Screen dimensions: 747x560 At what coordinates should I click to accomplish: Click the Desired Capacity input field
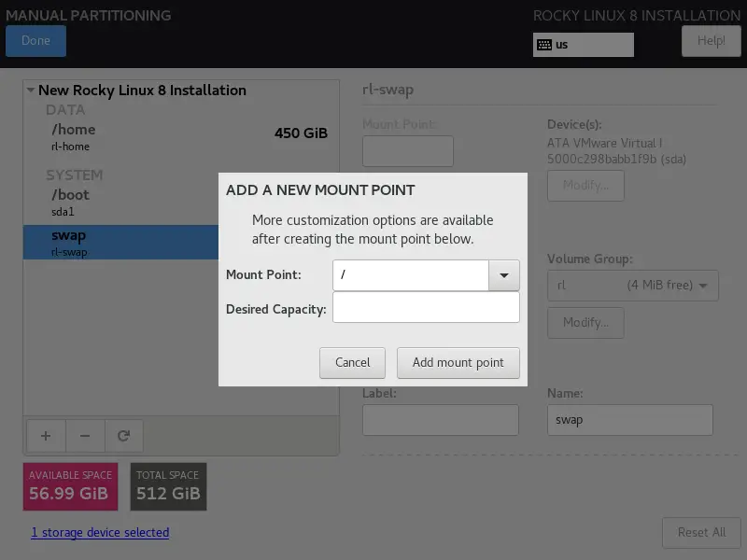tap(426, 307)
